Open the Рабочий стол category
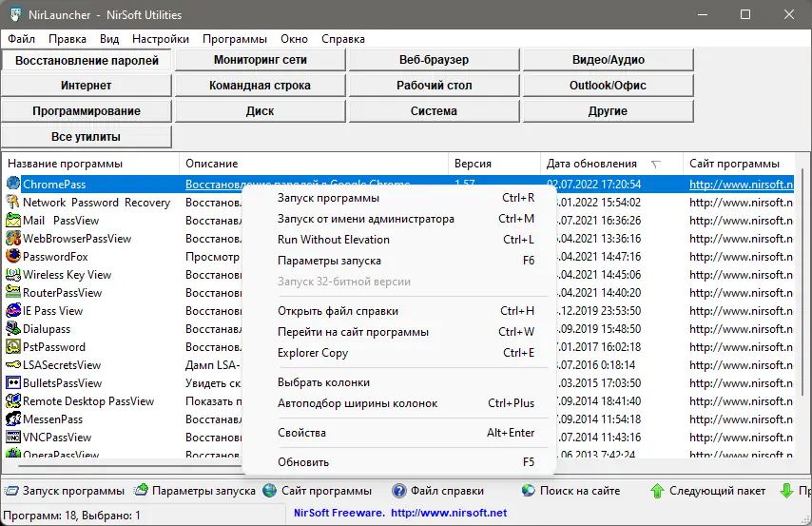The image size is (812, 526). click(434, 86)
